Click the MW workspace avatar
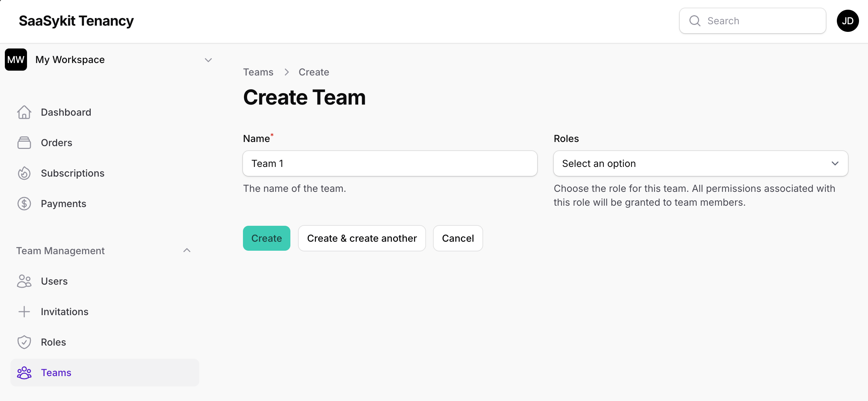Viewport: 868px width, 401px height. (16, 59)
